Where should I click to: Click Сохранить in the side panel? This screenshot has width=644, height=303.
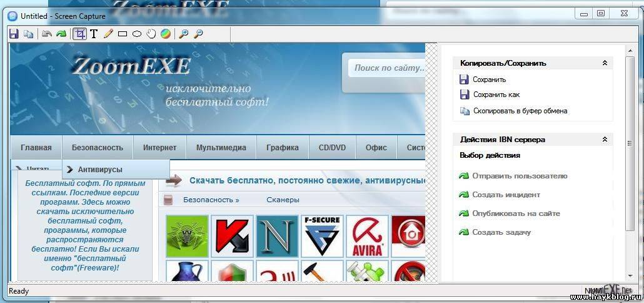coord(489,80)
